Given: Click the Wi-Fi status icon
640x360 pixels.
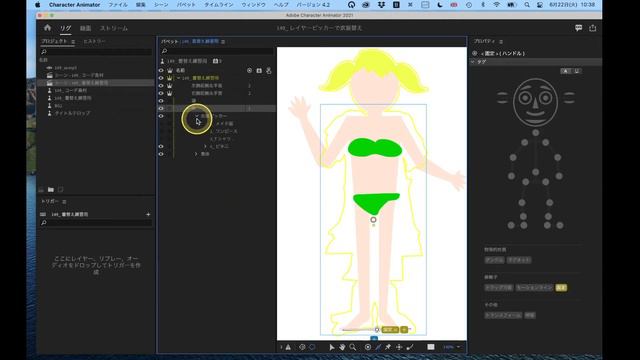Looking at the screenshot, I should tap(496, 5).
